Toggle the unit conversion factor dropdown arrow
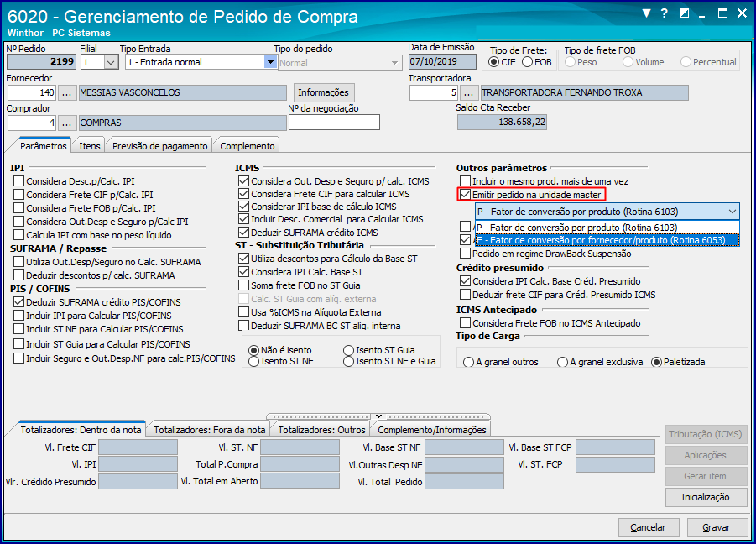This screenshot has width=756, height=544. point(733,212)
